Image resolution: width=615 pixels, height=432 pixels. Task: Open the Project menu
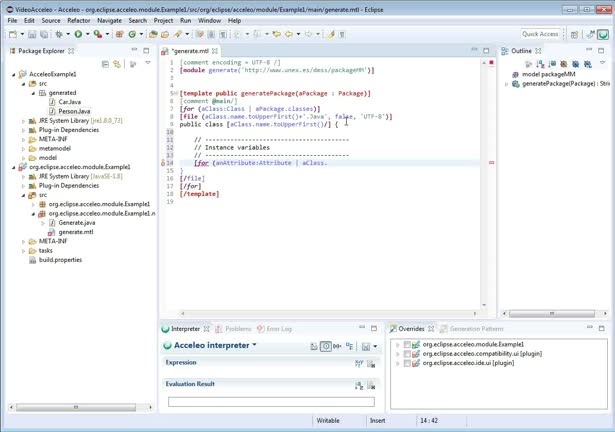(163, 20)
